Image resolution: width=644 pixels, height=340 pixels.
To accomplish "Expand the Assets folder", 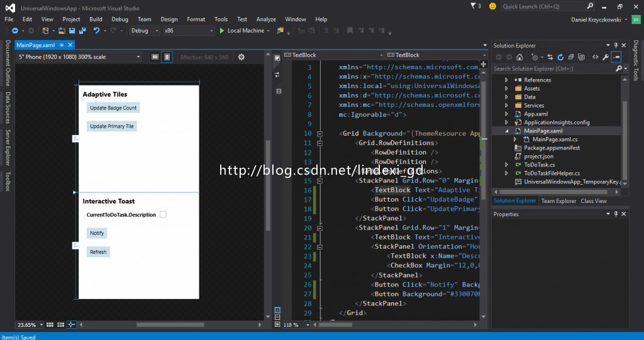I will pos(506,89).
